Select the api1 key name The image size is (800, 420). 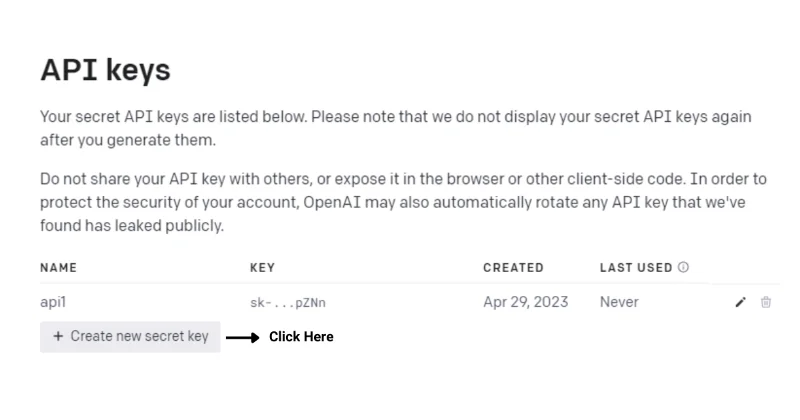(53, 302)
